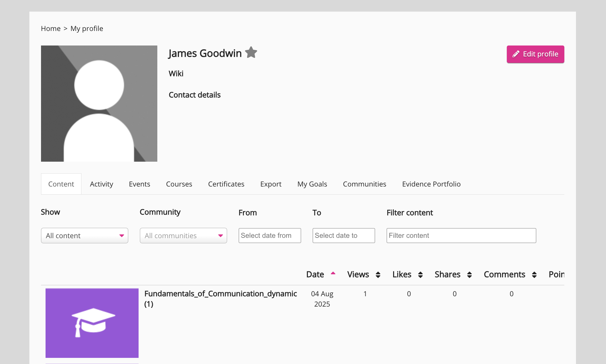Select the My Goals tab
The image size is (606, 364).
pyautogui.click(x=312, y=184)
